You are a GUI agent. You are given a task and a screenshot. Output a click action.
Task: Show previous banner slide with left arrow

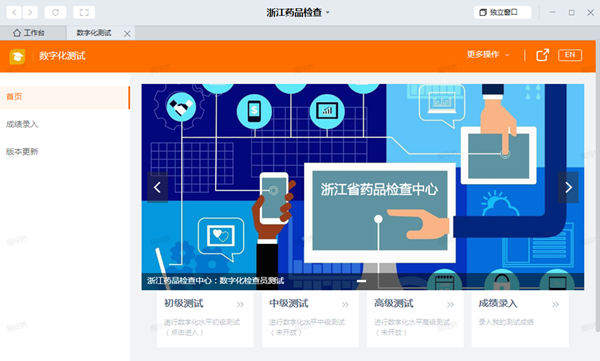click(157, 187)
